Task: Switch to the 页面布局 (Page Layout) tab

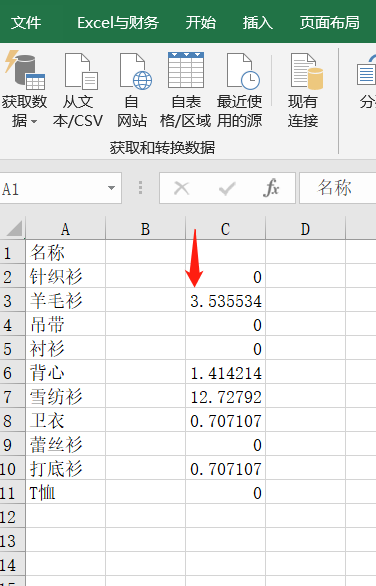Action: pyautogui.click(x=329, y=22)
